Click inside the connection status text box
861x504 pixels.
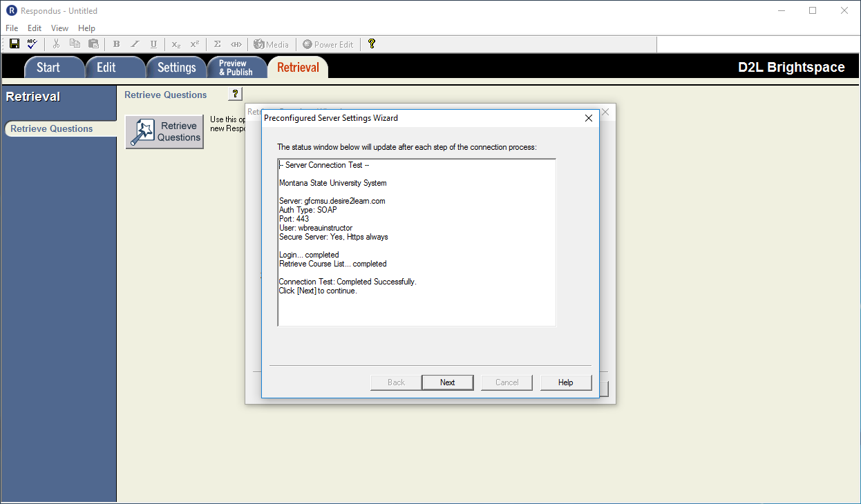click(417, 242)
